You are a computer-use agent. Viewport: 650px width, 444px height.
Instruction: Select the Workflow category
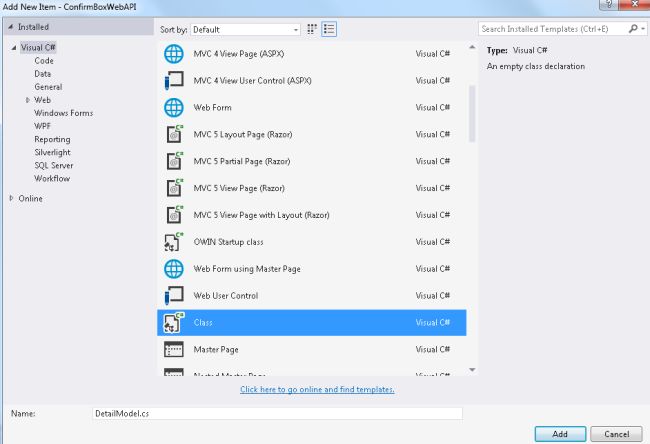(52, 178)
